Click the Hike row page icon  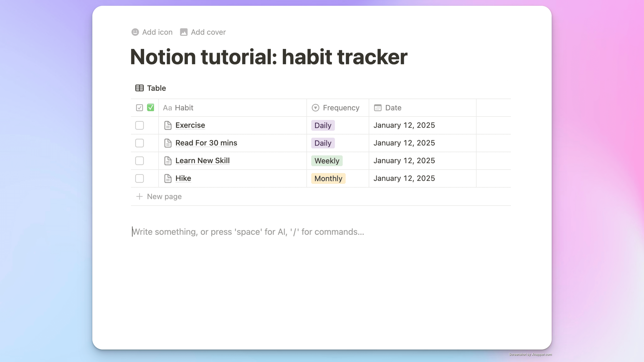(x=168, y=178)
